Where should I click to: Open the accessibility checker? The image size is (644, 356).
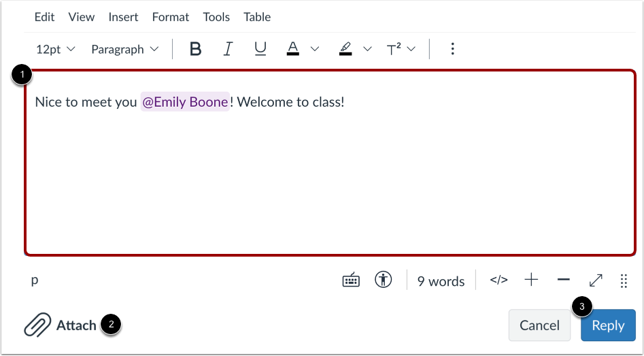tap(383, 280)
